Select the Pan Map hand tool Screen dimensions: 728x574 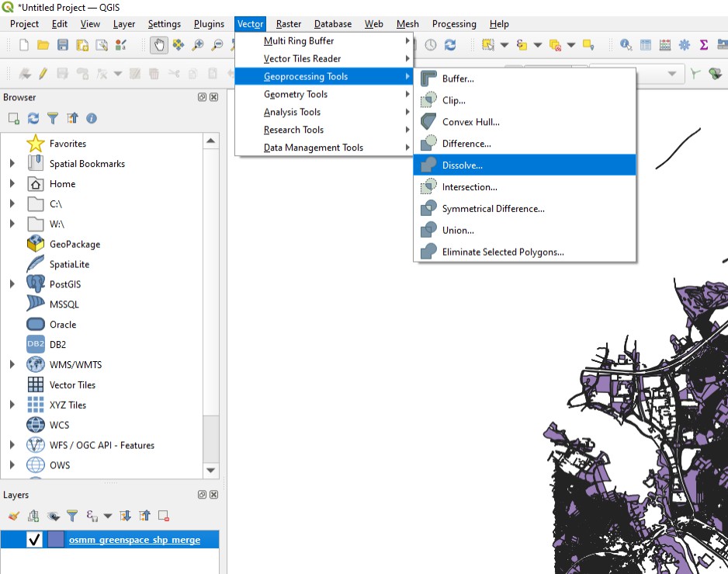click(159, 45)
